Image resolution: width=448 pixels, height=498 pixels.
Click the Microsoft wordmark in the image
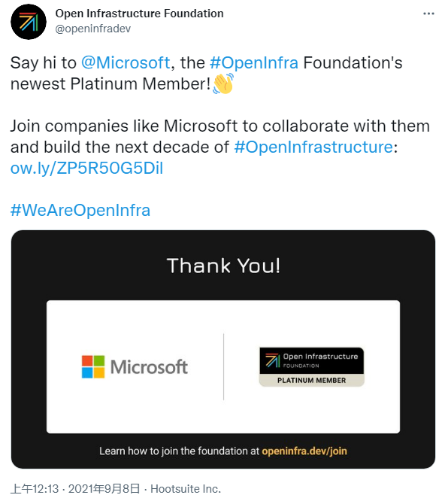[x=149, y=367]
